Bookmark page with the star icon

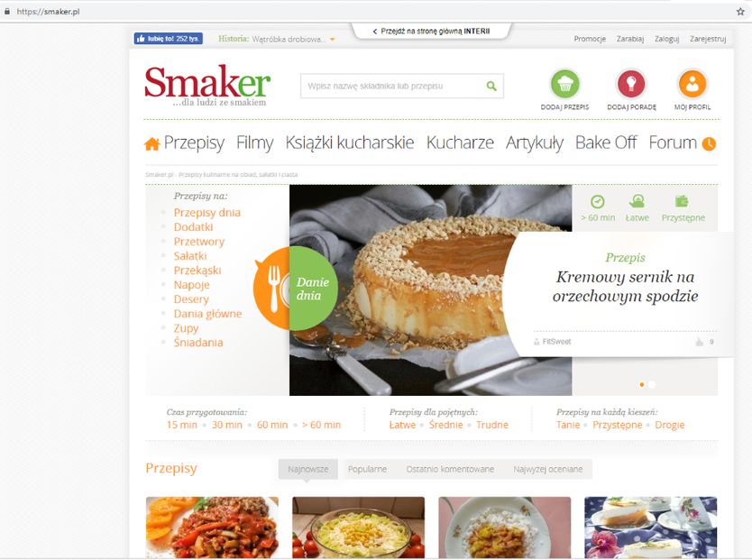click(x=740, y=12)
